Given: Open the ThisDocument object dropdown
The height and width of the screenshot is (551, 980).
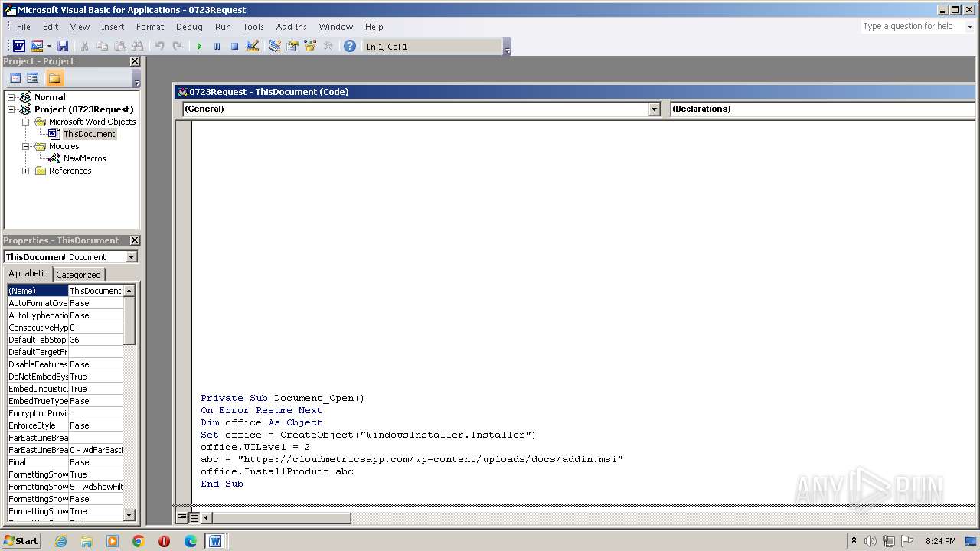Looking at the screenshot, I should tap(132, 257).
